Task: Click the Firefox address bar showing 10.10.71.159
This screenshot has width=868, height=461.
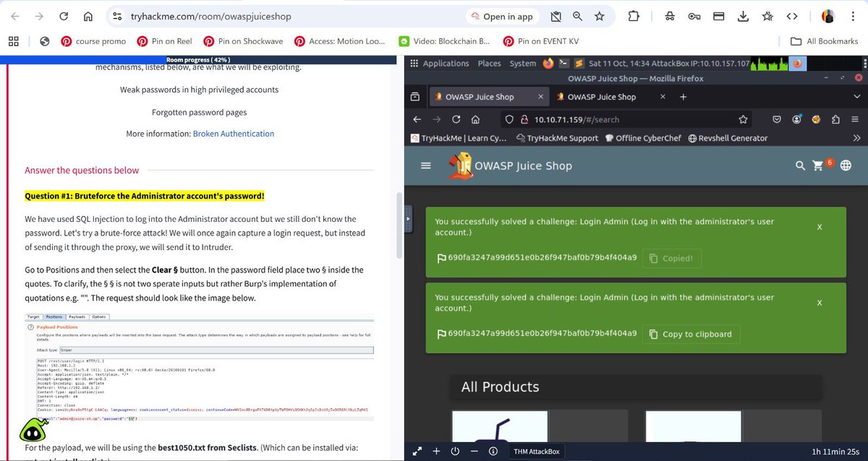Action: (x=628, y=119)
